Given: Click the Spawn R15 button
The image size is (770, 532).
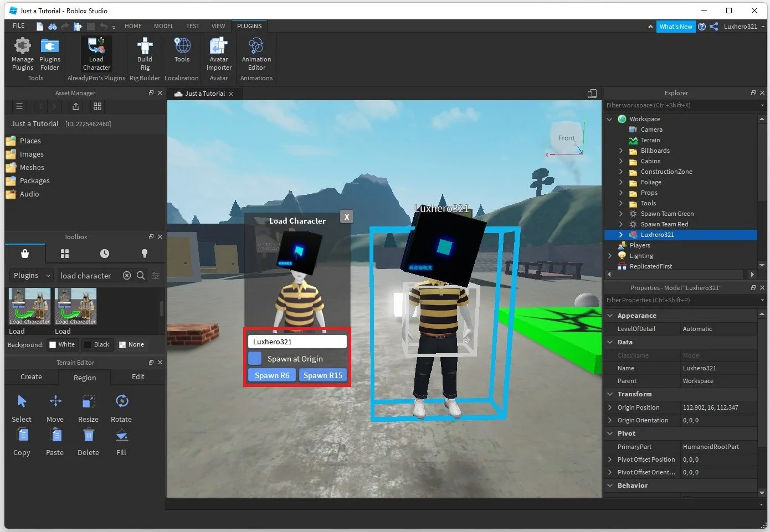Looking at the screenshot, I should [x=322, y=375].
